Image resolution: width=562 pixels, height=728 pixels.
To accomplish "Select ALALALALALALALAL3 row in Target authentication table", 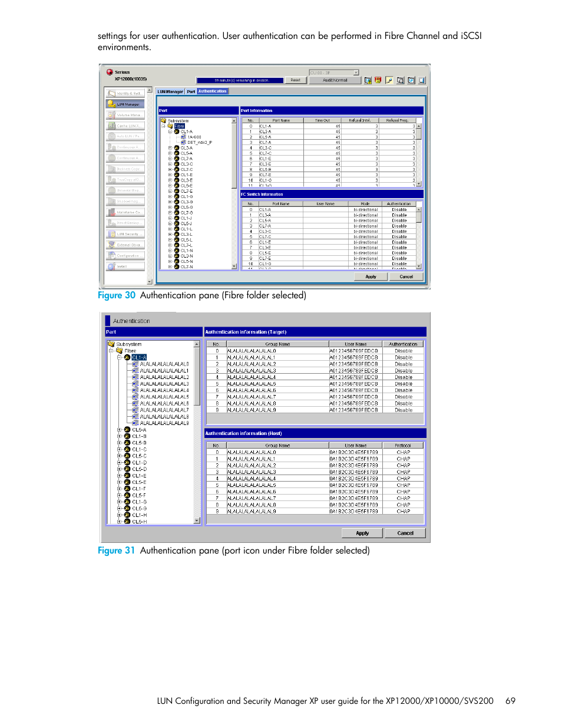I will click(x=315, y=371).
